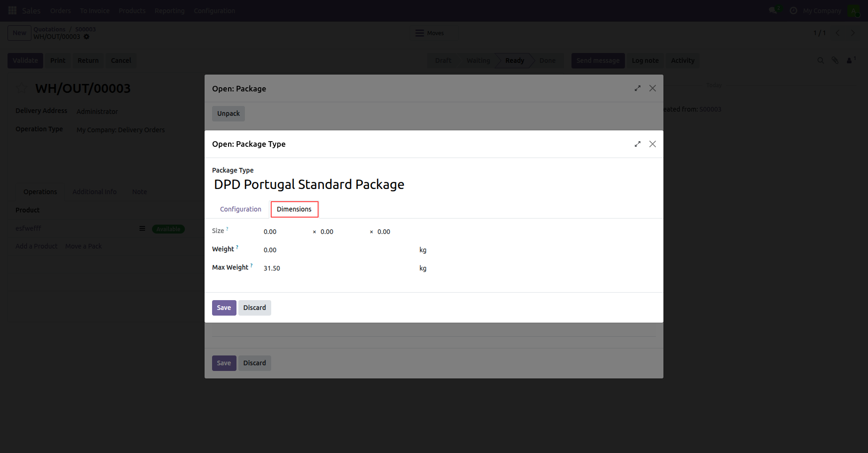Close the Open: Package Type dialog
Viewport: 868px width, 453px height.
point(653,144)
